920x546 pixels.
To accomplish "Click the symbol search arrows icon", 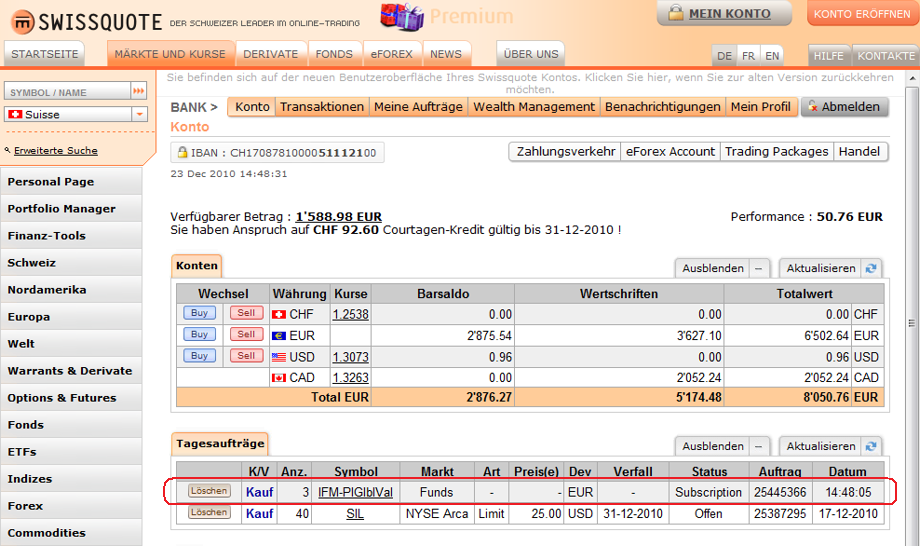I will [138, 91].
